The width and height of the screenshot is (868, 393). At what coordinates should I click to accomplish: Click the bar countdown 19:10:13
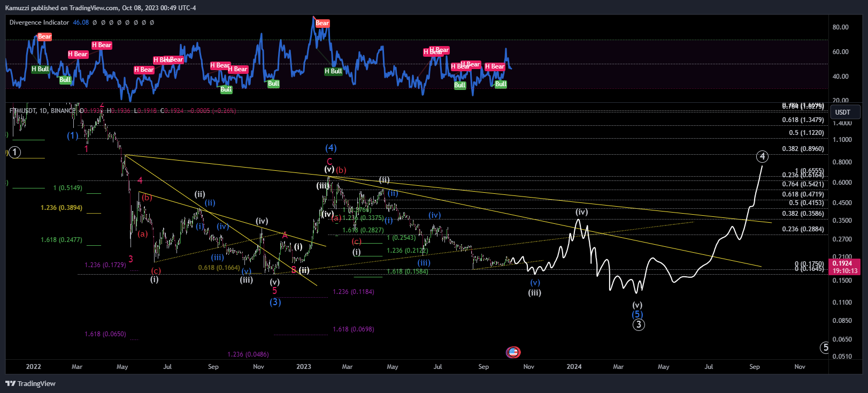(x=845, y=271)
